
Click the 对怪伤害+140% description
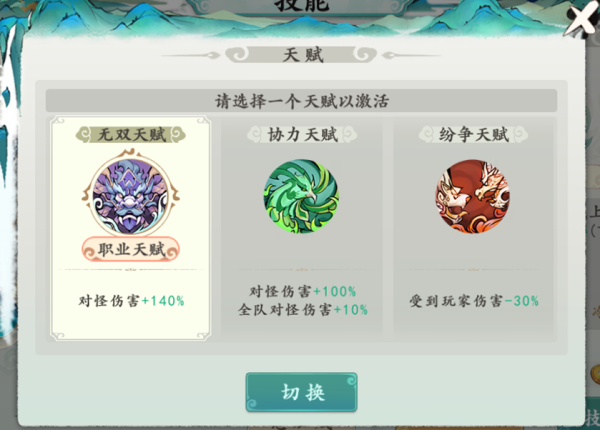point(131,301)
